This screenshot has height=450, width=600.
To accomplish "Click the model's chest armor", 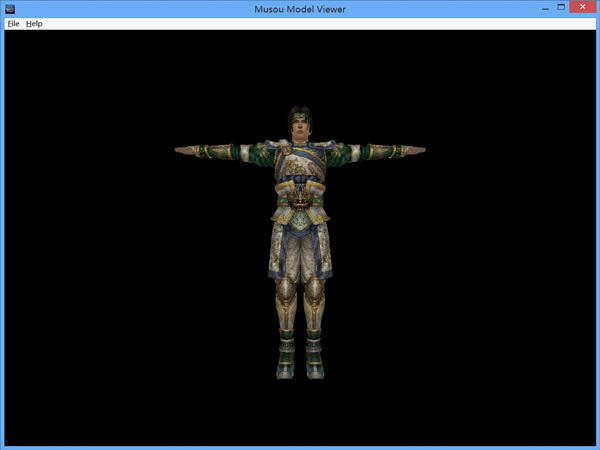I will coord(300,160).
